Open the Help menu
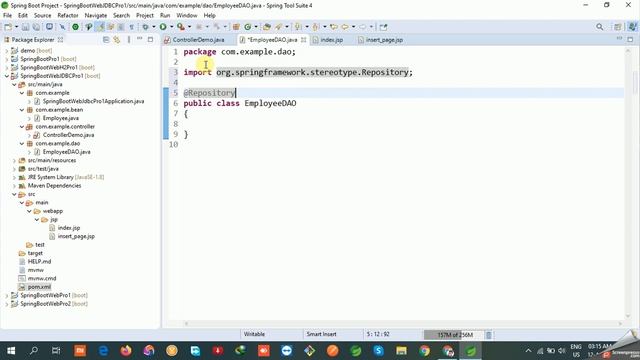The image size is (640, 360). tap(209, 15)
